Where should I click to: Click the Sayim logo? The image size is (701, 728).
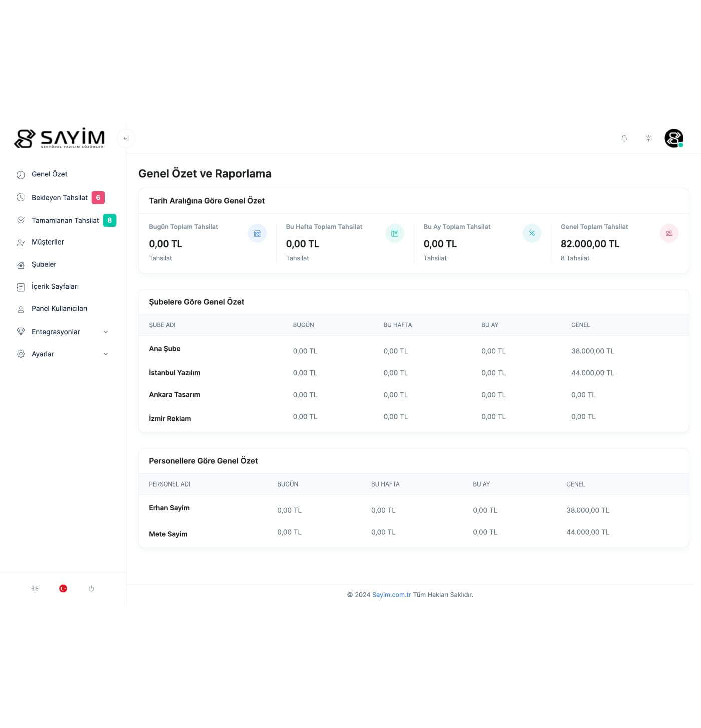(60, 138)
